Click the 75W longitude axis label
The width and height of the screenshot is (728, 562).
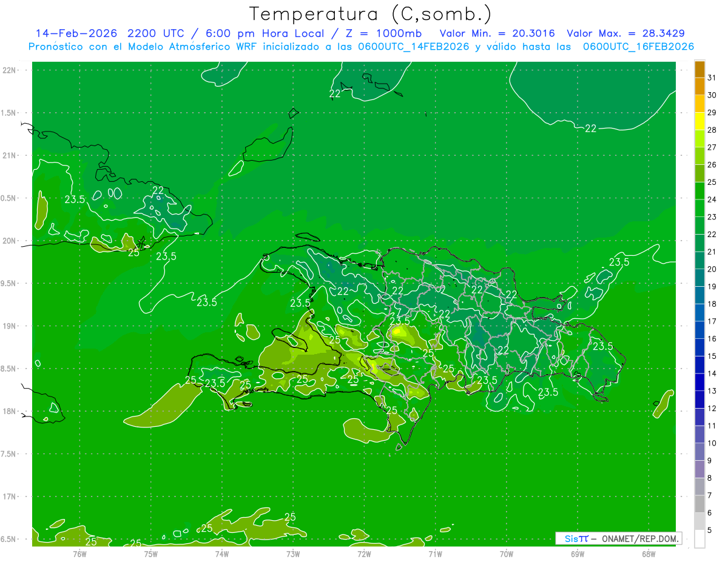tap(151, 554)
